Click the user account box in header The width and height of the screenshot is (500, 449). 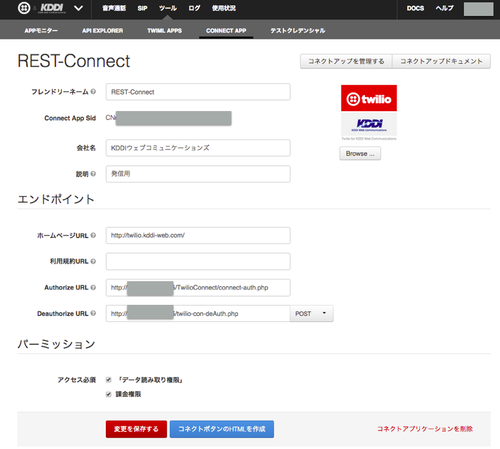click(x=478, y=9)
